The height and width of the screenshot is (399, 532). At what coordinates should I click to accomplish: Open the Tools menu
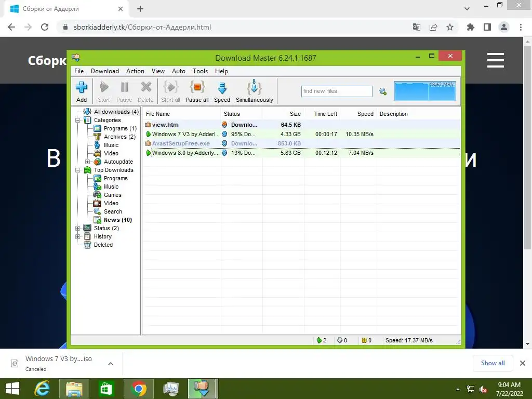200,71
